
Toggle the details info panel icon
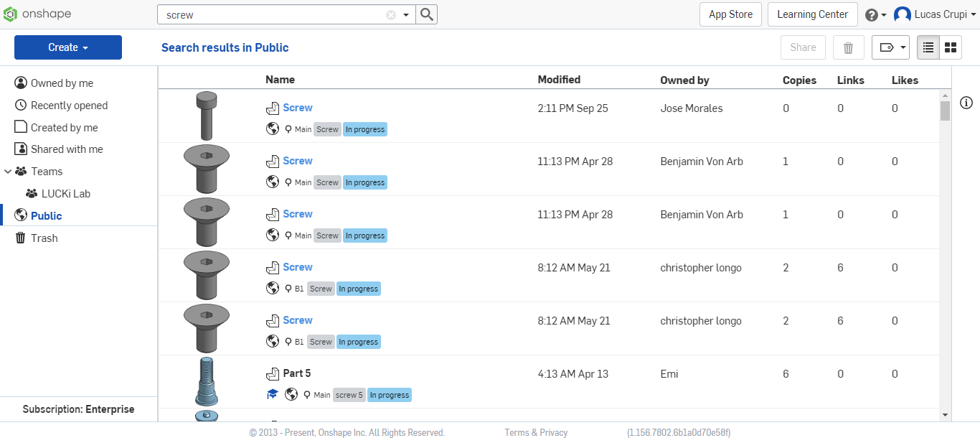(966, 103)
